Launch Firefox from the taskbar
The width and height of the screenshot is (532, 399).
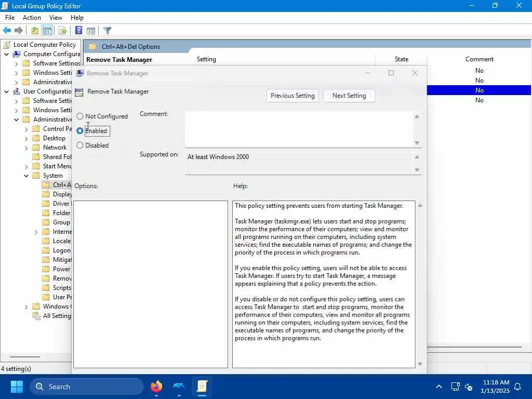point(156,387)
